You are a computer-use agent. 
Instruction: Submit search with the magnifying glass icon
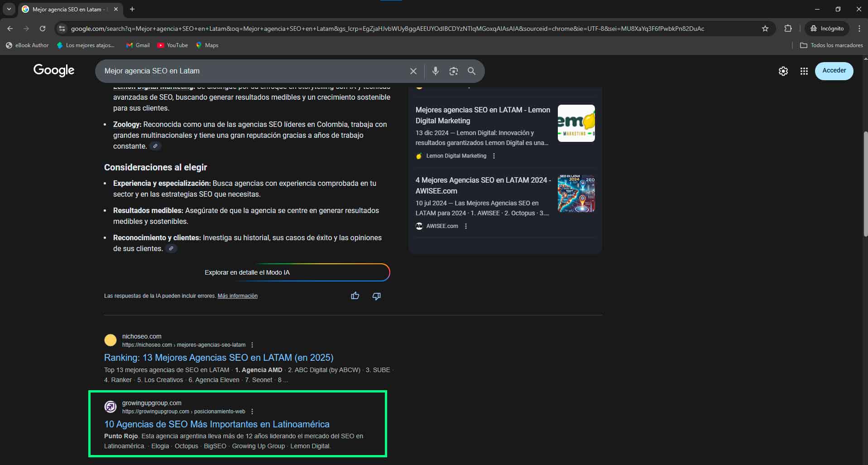[472, 71]
